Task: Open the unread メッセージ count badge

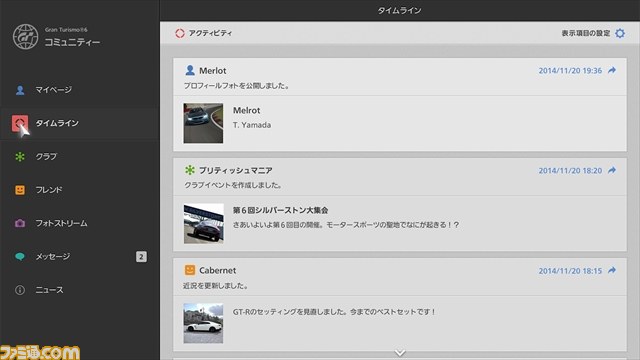Action: click(x=141, y=256)
